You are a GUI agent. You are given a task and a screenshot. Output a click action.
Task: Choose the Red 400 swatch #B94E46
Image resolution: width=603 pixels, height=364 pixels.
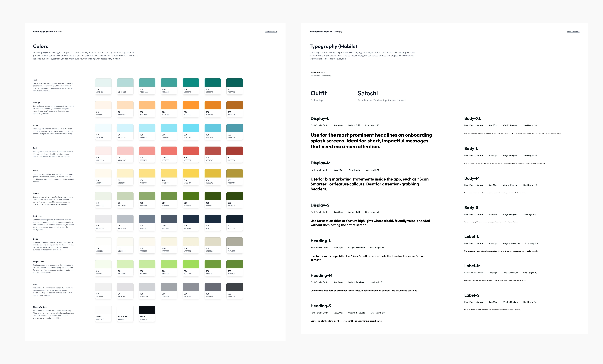(x=213, y=151)
